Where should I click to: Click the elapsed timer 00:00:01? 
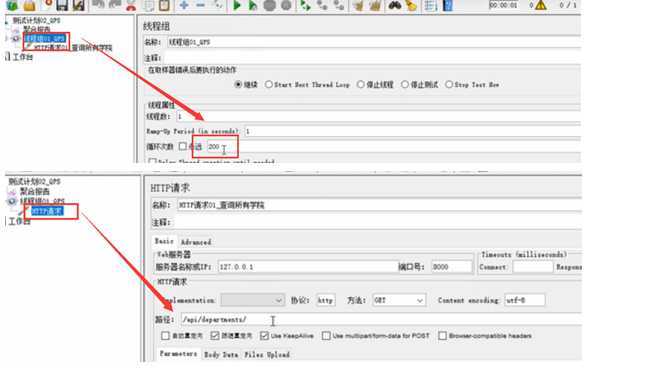[503, 5]
